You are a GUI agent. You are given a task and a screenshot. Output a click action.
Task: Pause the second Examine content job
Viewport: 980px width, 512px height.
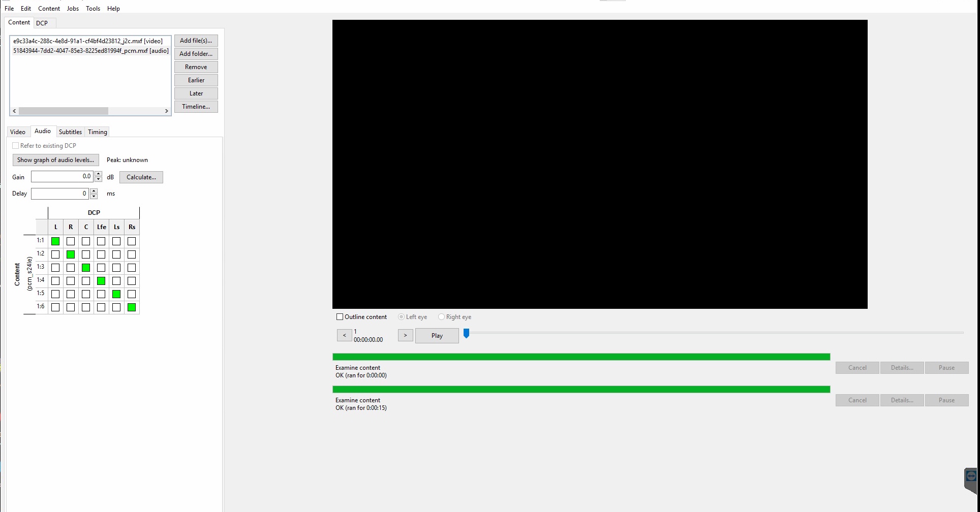click(947, 400)
